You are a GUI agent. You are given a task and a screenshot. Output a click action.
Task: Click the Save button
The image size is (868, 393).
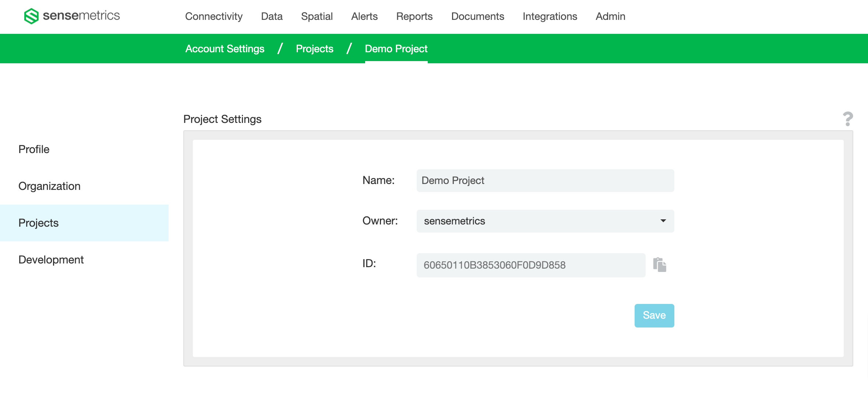pos(654,315)
